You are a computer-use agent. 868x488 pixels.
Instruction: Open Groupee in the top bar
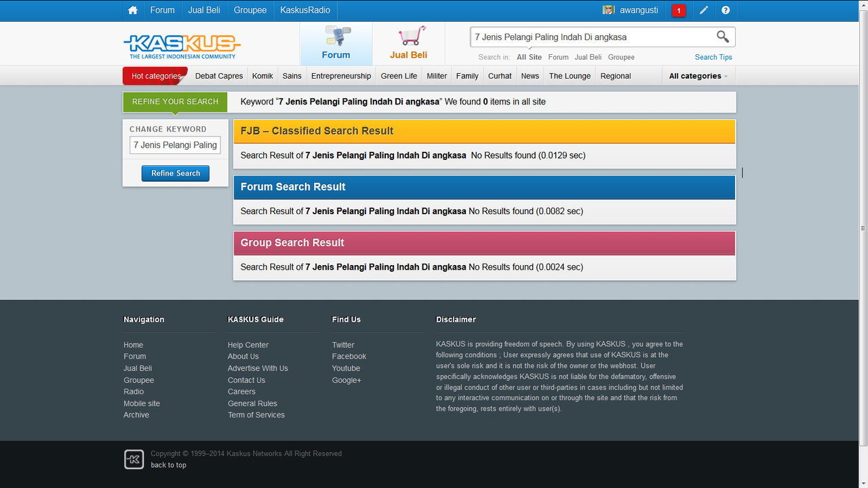click(250, 10)
